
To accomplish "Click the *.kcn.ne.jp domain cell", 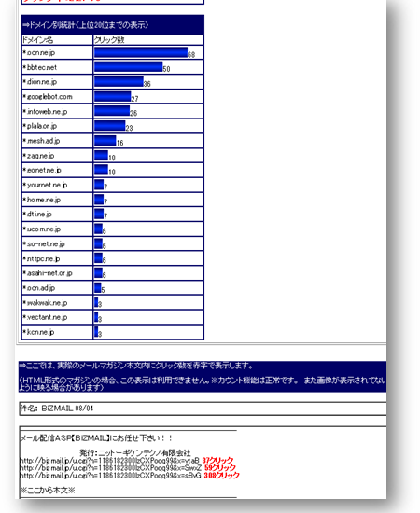I will tap(57, 332).
